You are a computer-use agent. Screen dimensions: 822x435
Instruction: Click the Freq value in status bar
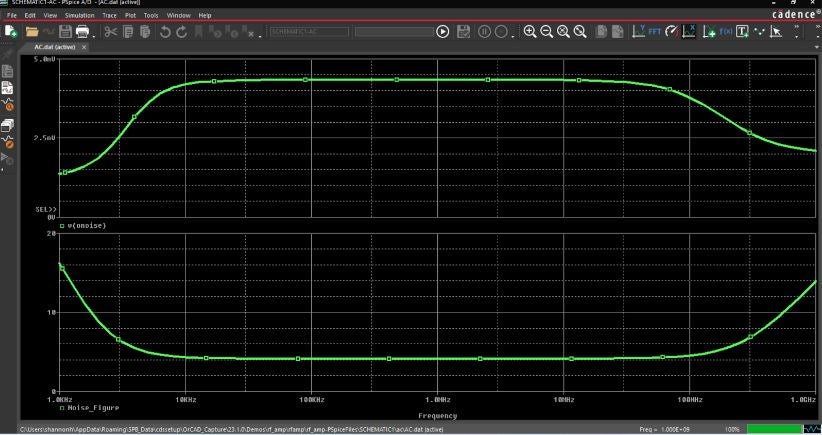pyautogui.click(x=664, y=430)
